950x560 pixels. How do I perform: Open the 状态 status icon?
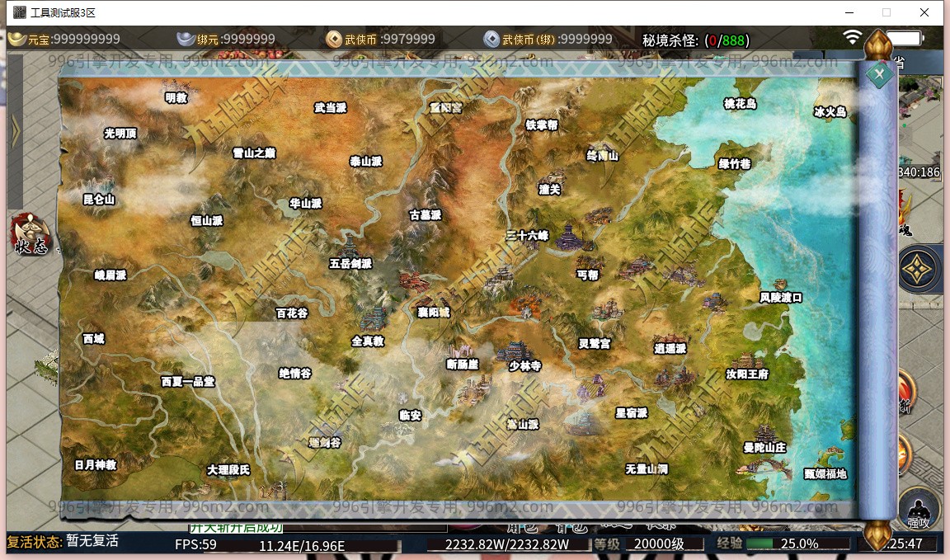[x=31, y=235]
